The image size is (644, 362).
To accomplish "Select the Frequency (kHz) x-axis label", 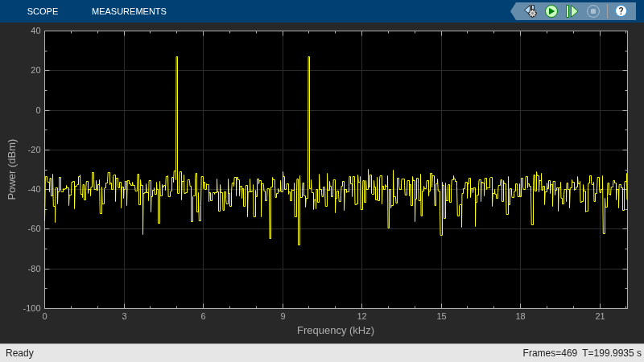I will (336, 331).
